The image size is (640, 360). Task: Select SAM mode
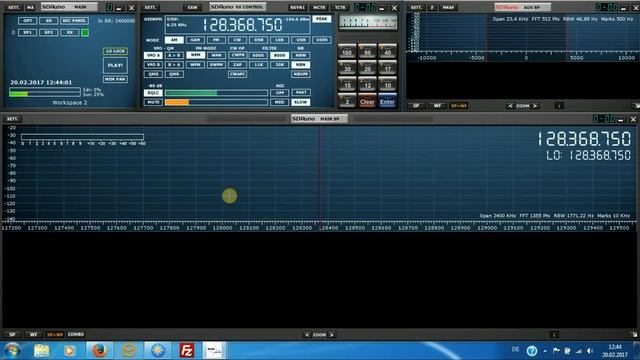pos(196,40)
